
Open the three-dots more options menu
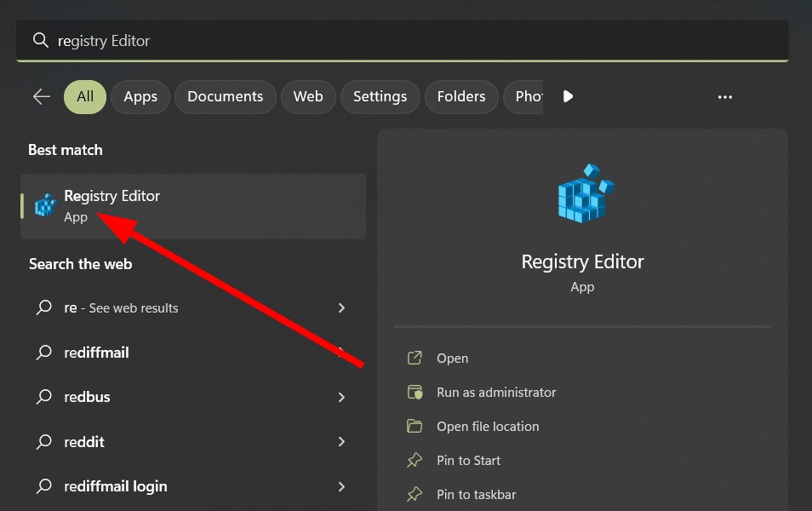point(725,97)
